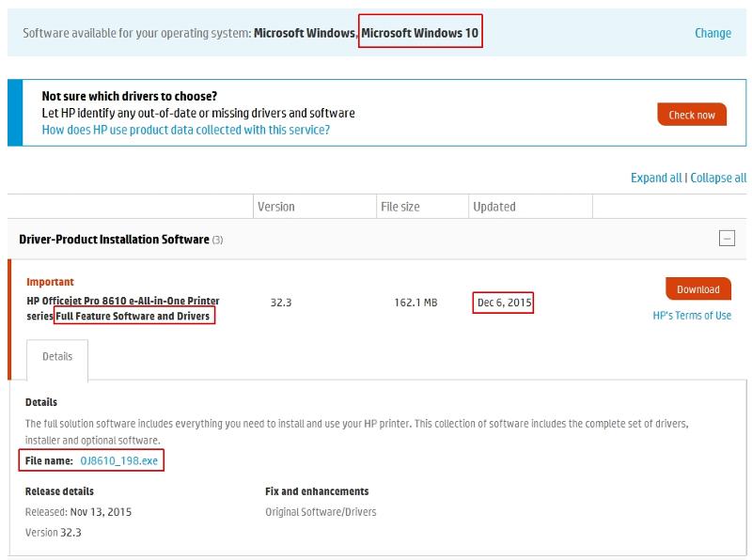Viewport: 752px width, 560px height.
Task: Click the Expand all link
Action: (x=656, y=178)
